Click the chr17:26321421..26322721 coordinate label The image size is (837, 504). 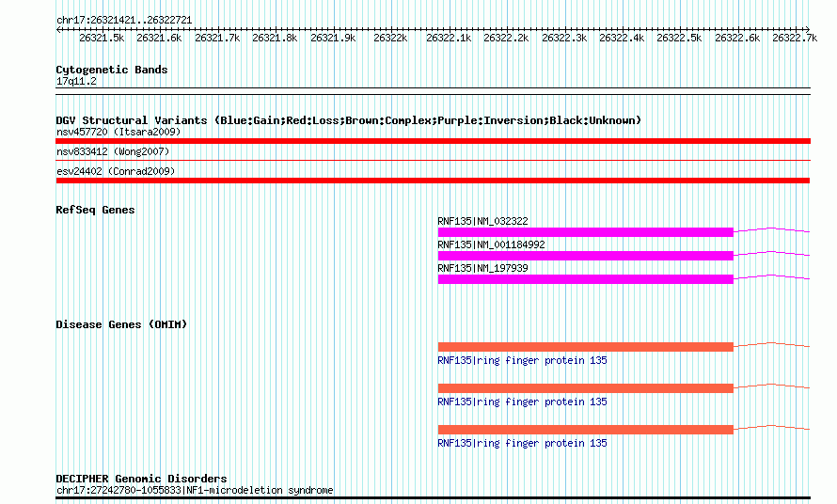(x=124, y=20)
